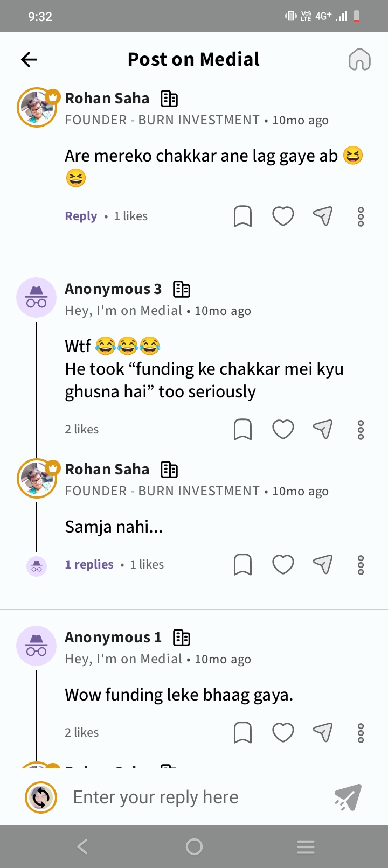This screenshot has width=388, height=868.
Task: Expand 1 replies under "Samja nahi..."
Action: pyautogui.click(x=89, y=565)
